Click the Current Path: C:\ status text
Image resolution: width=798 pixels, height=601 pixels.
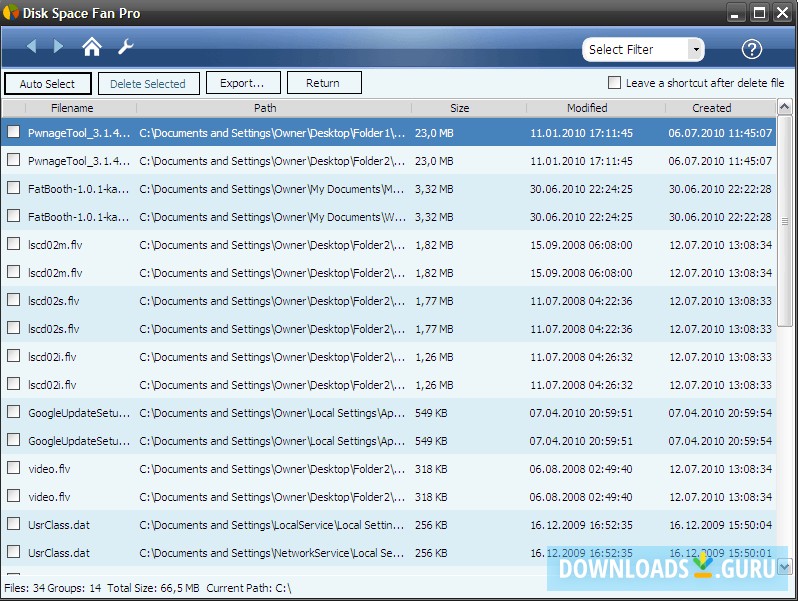pyautogui.click(x=249, y=588)
